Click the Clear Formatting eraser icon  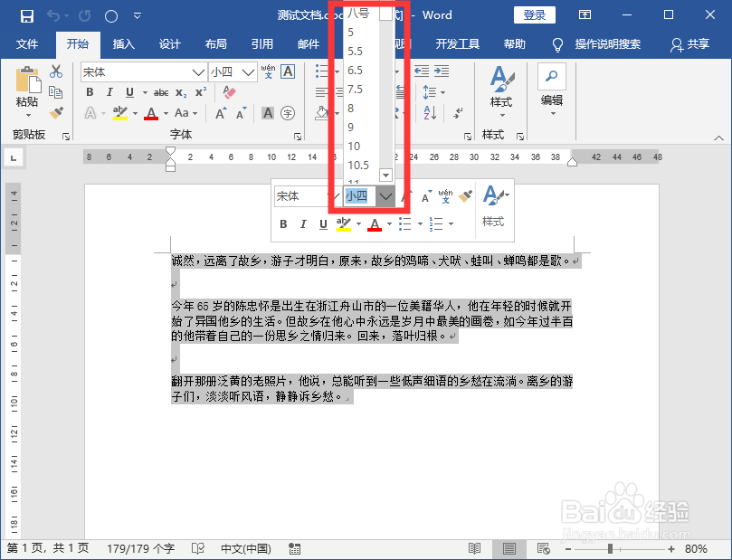pyautogui.click(x=228, y=92)
